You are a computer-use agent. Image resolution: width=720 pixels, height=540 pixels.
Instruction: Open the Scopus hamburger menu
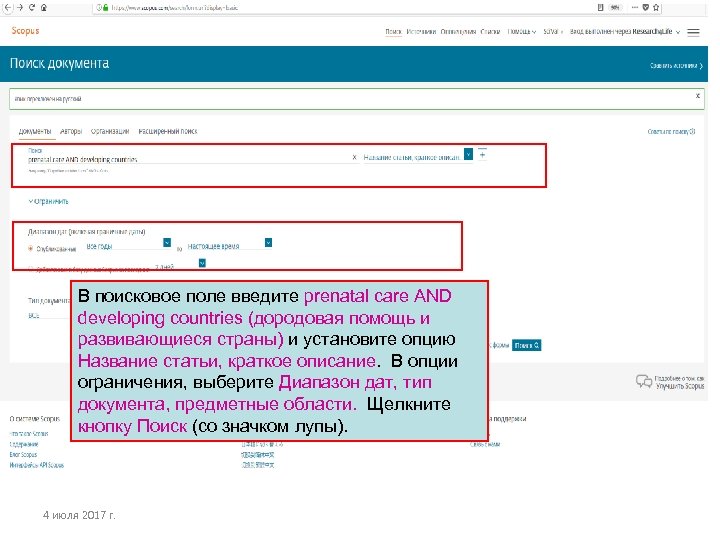click(x=693, y=32)
